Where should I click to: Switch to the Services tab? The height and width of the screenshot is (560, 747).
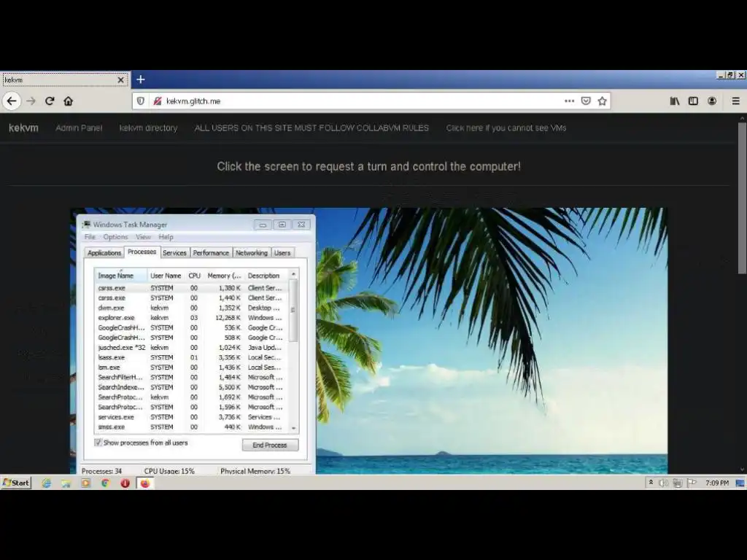[174, 253]
